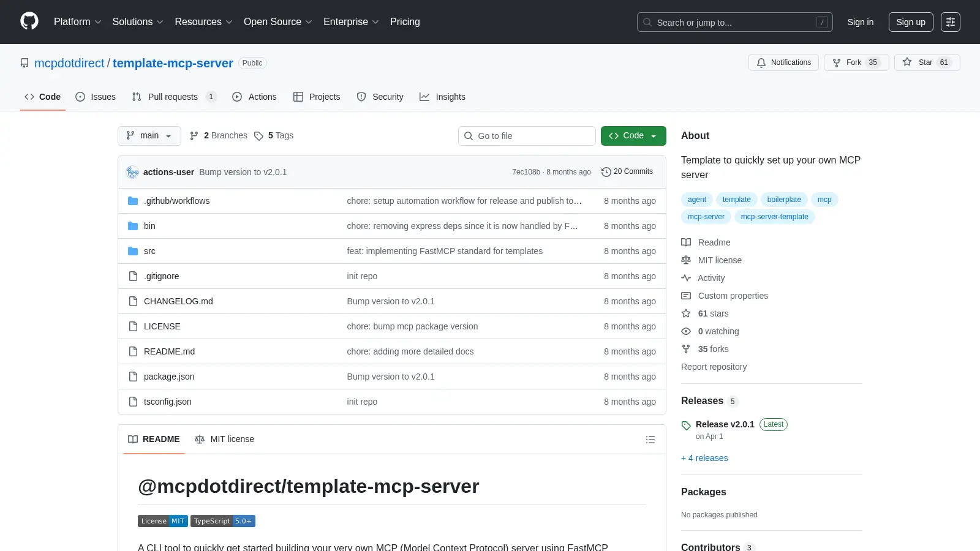This screenshot has width=980, height=551.
Task: Switch to the Security tab
Action: click(380, 97)
